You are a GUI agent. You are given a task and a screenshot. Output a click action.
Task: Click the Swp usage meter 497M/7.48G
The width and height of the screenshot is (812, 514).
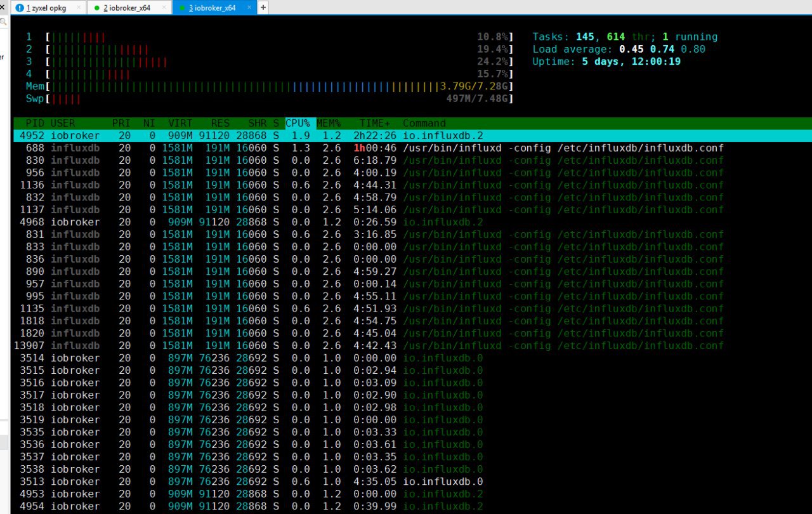pos(270,98)
